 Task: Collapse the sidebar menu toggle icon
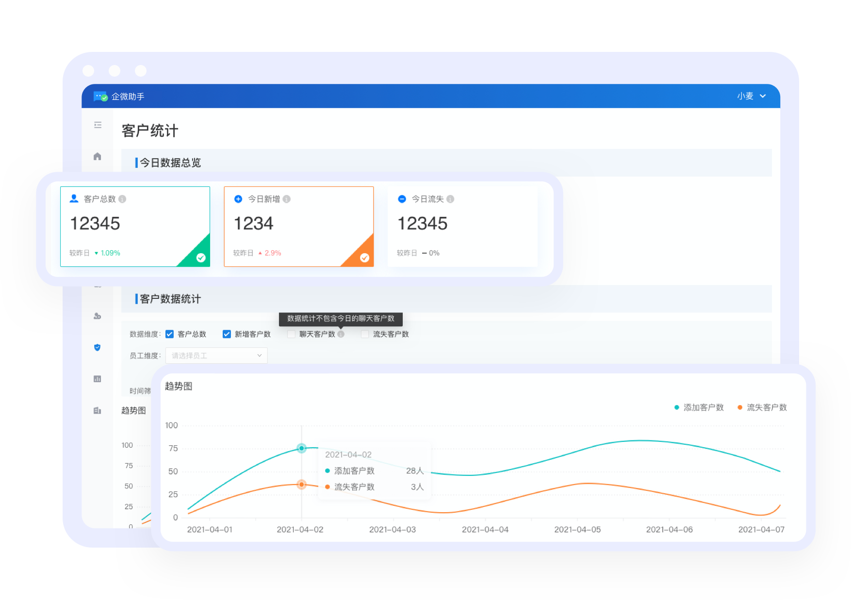coord(98,125)
